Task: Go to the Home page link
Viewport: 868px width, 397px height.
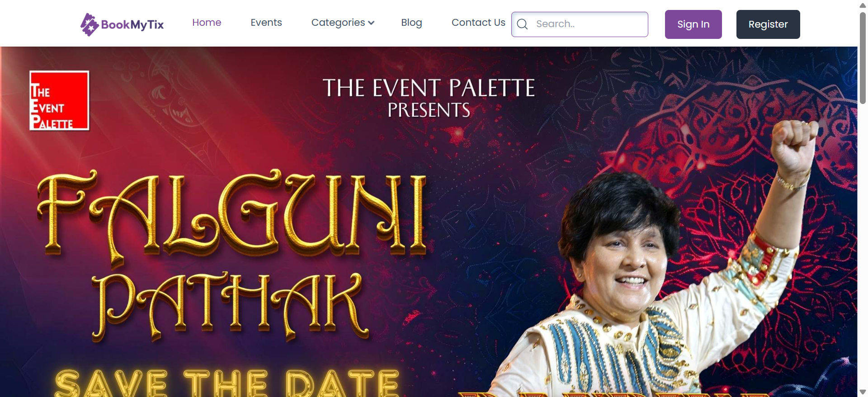Action: click(x=207, y=23)
